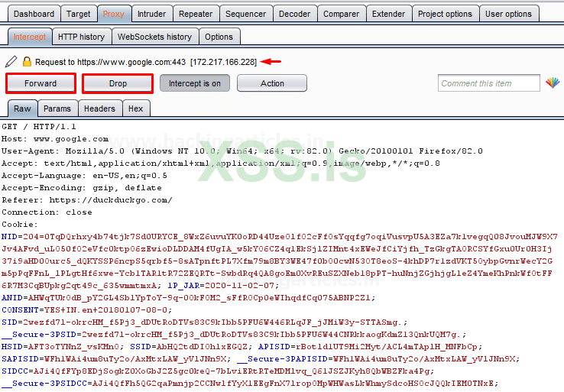Switch to the Target tab
Viewport: 564px width, 392px height.
pos(79,14)
